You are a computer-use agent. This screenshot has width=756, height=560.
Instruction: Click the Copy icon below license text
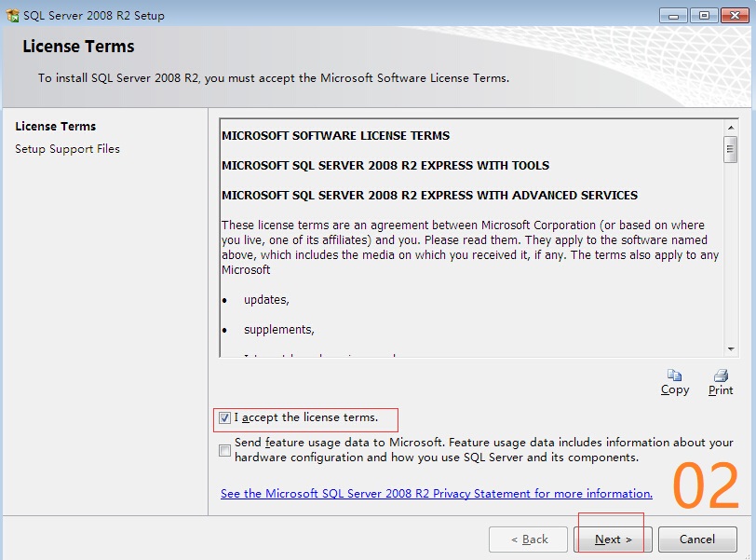675,375
